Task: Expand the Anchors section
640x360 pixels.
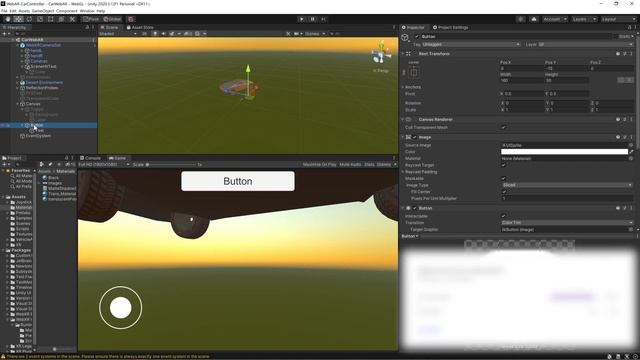Action: [403, 87]
